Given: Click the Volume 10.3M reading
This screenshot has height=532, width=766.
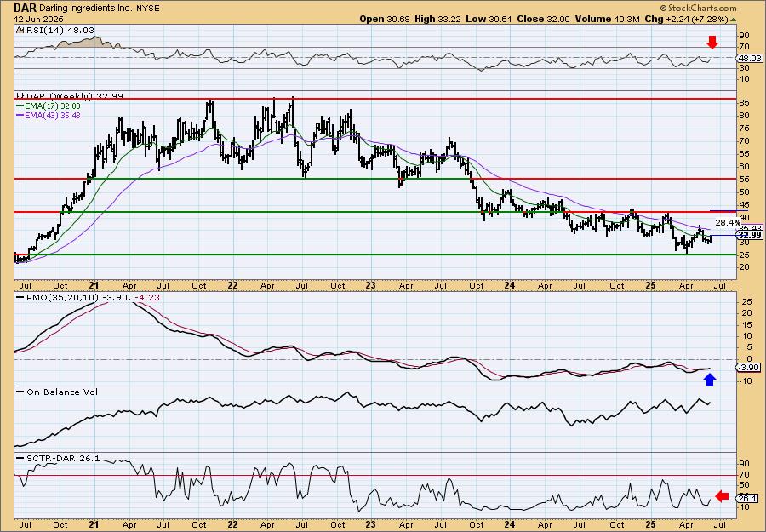Looking at the screenshot, I should point(608,19).
